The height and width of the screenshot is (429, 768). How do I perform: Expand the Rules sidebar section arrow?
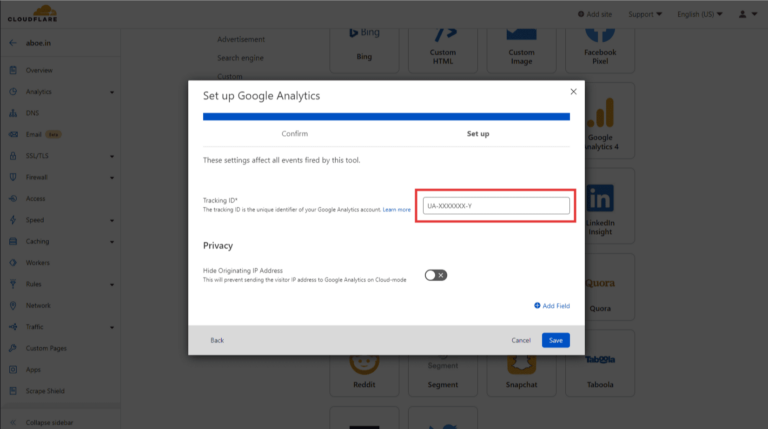[112, 285]
